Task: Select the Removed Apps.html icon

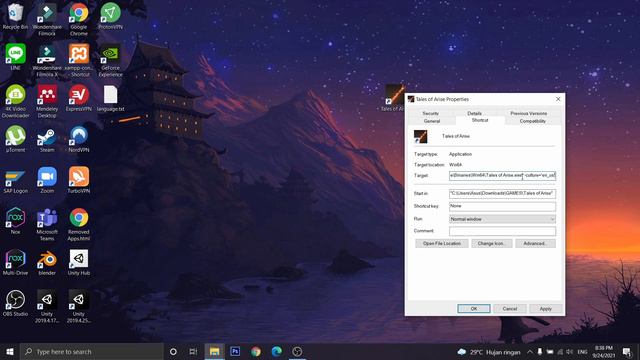Action: (79, 224)
